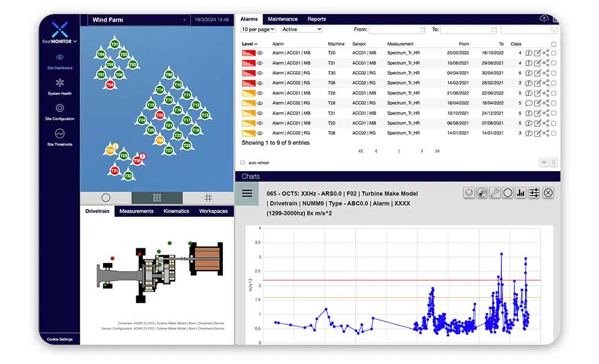
Task: Select all alarms using the header checkbox
Action: (x=553, y=43)
